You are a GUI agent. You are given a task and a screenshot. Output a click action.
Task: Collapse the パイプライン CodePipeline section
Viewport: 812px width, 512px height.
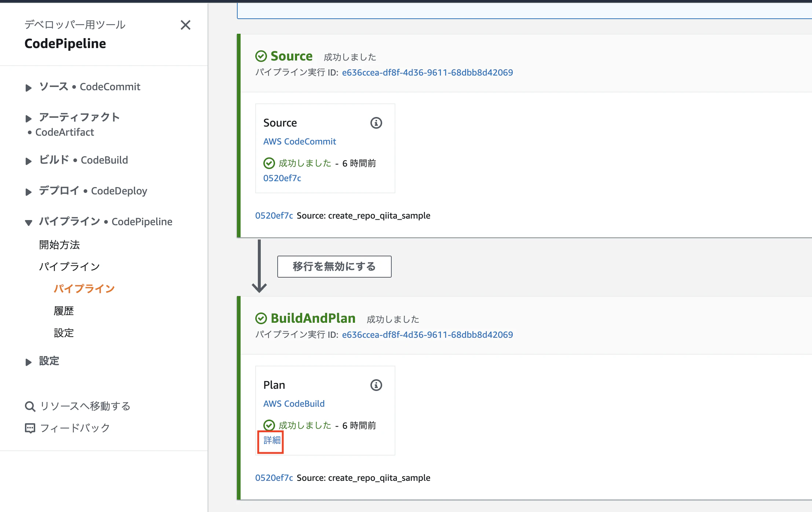[x=28, y=223]
